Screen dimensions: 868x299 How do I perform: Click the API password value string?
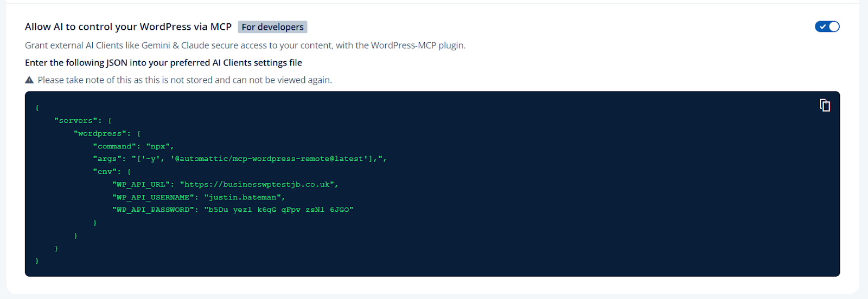tap(278, 210)
